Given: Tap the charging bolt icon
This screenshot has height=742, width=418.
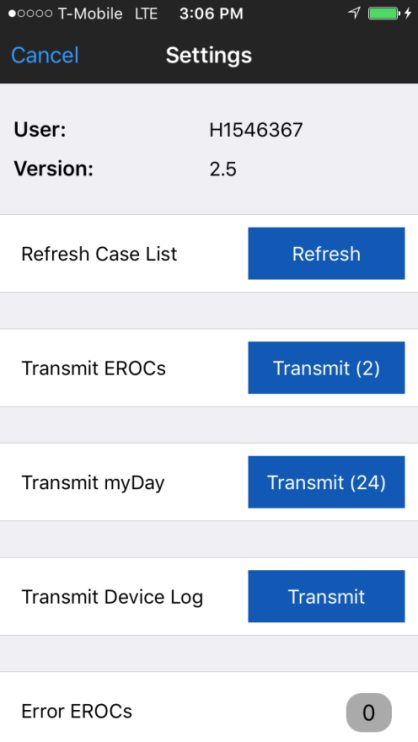Looking at the screenshot, I should [x=408, y=13].
